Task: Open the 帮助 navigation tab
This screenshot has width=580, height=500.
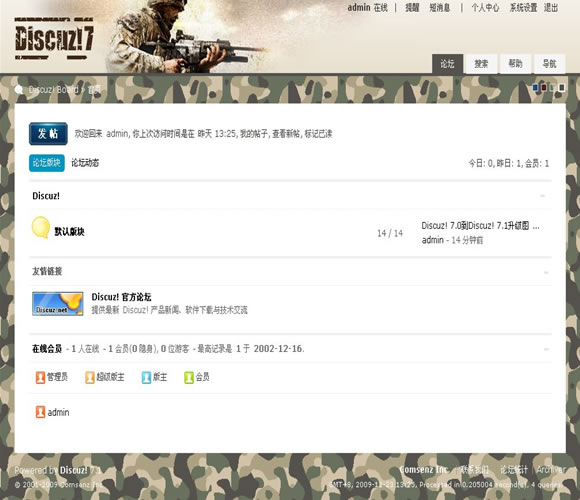Action: coord(515,64)
